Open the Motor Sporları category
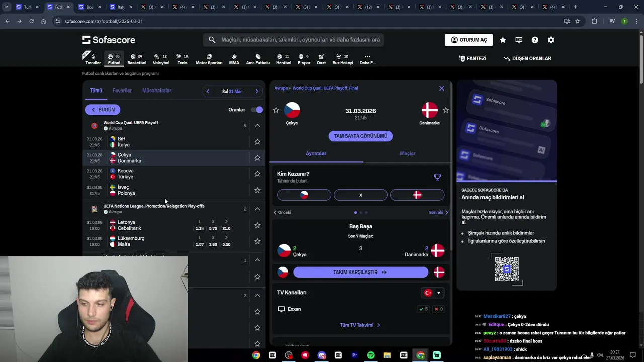644x362 pixels. (209, 59)
